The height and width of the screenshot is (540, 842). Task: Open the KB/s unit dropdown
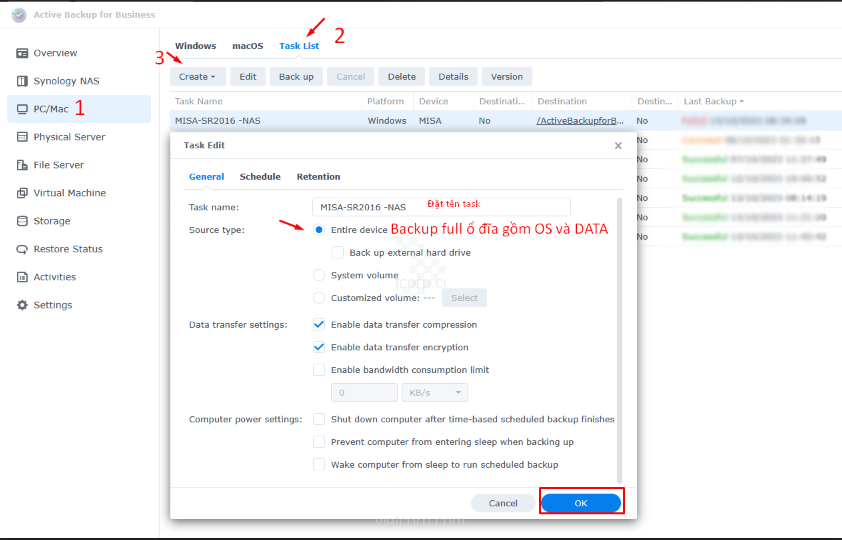pos(434,393)
